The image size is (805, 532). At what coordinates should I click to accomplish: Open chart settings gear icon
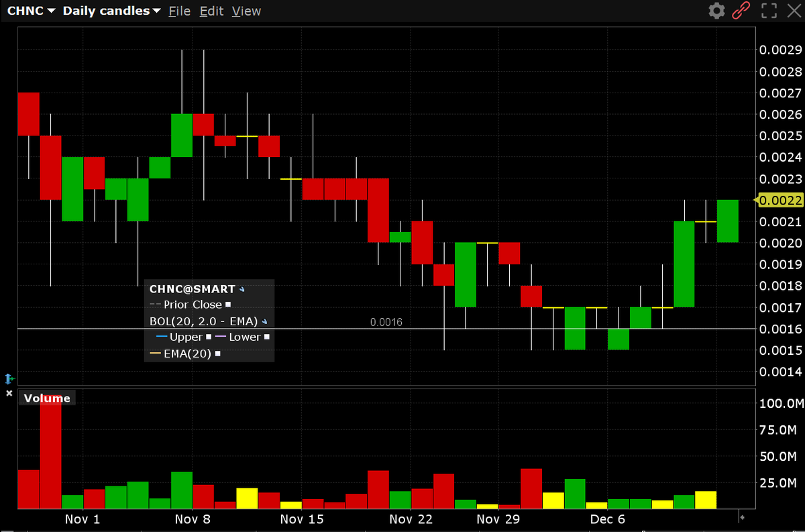point(717,11)
